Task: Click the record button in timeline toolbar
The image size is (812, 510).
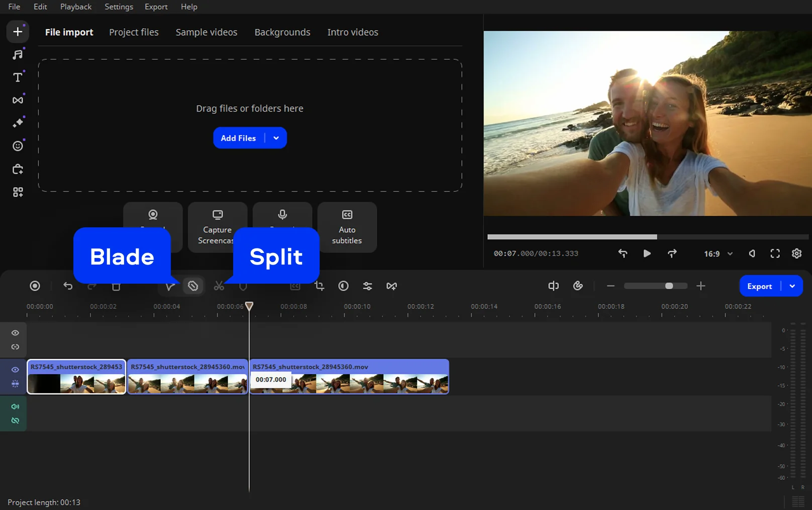Action: click(35, 286)
